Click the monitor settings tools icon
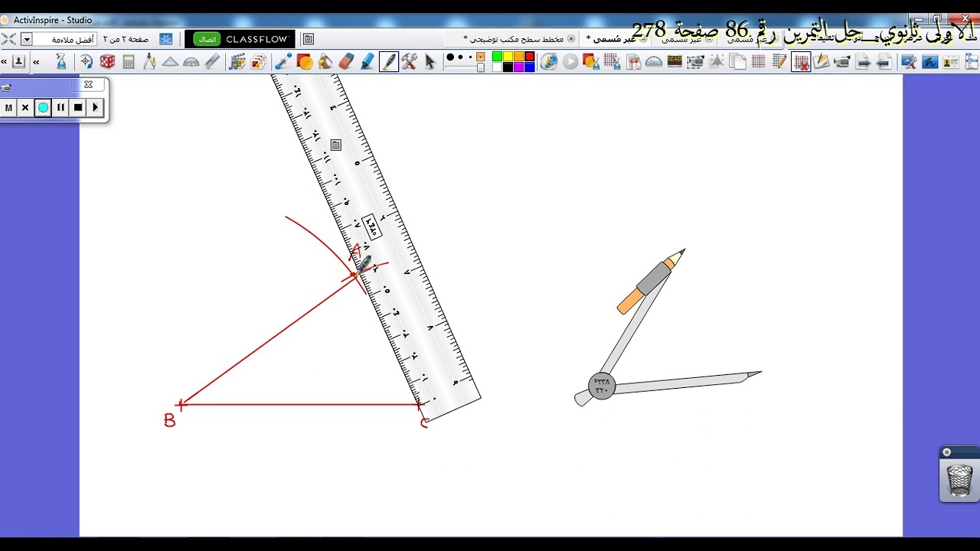Screen dimensions: 980x551 [910, 61]
